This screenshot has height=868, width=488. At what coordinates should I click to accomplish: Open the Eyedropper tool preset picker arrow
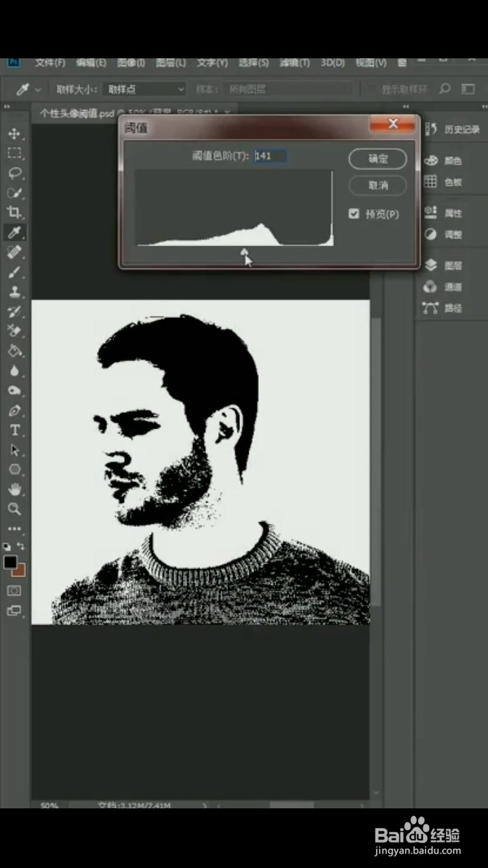pyautogui.click(x=38, y=89)
